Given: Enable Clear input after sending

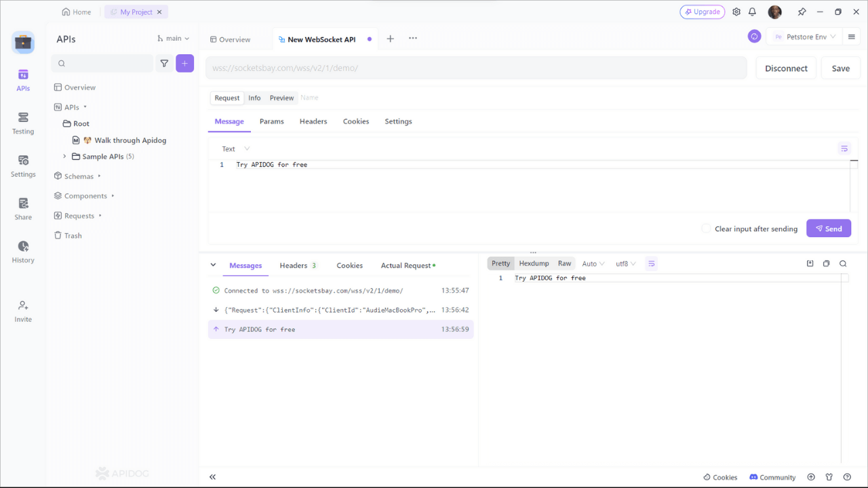Looking at the screenshot, I should click(706, 228).
